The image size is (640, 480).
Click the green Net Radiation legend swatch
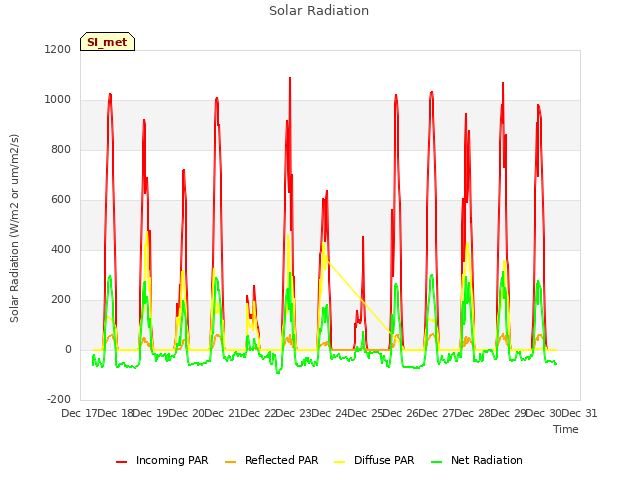[437, 462]
